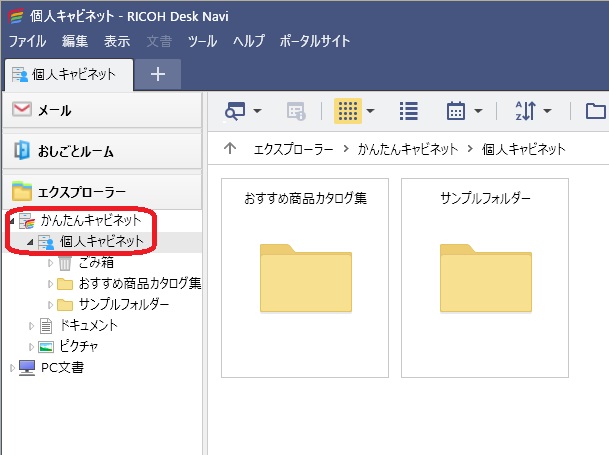Viewport: 609px width, 455px height.
Task: Select 個人キャビネット in the tree
Action: pos(102,241)
